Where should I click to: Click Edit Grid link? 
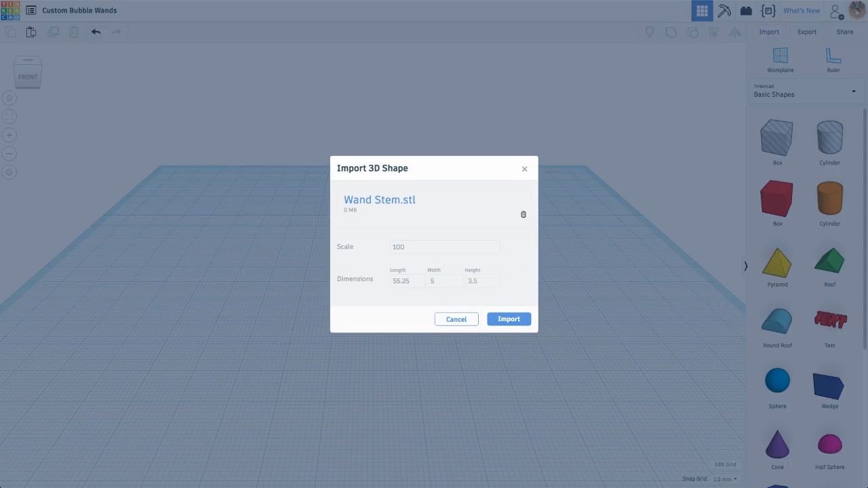pyautogui.click(x=725, y=464)
